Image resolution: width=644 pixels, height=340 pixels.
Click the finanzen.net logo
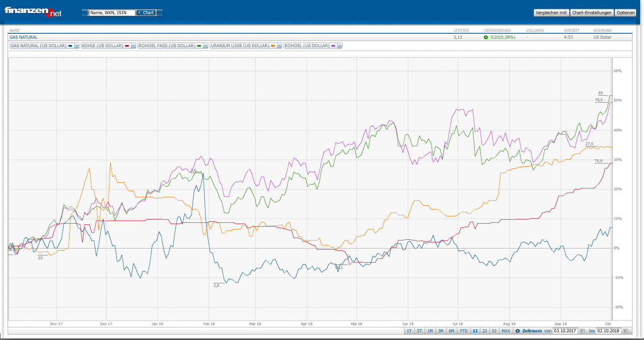pyautogui.click(x=33, y=12)
